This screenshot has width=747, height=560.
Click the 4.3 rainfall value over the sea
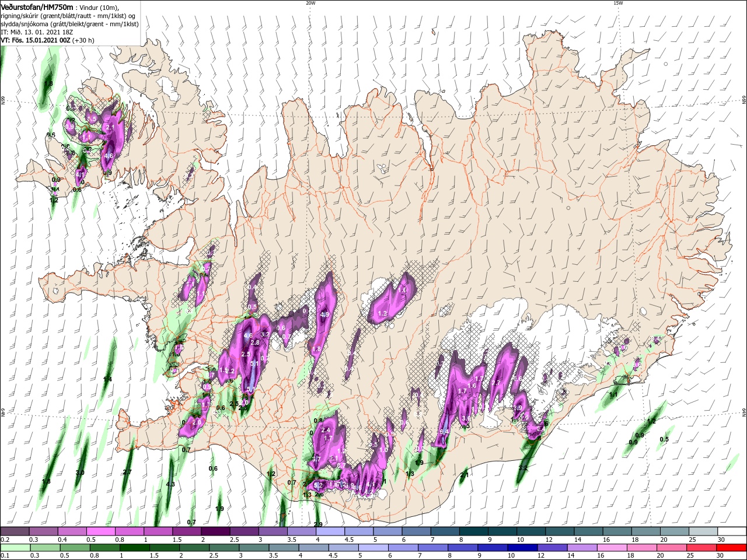click(x=170, y=484)
